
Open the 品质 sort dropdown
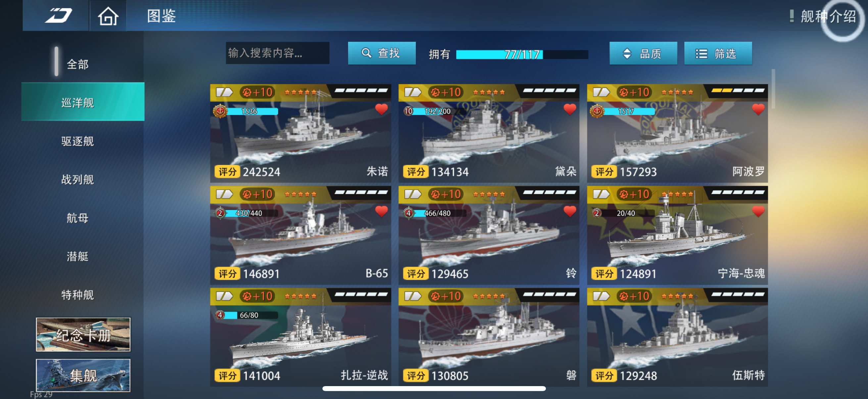643,53
